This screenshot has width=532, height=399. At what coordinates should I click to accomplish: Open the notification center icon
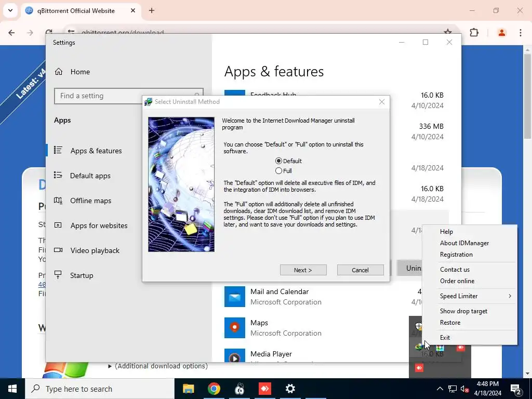[516, 389]
